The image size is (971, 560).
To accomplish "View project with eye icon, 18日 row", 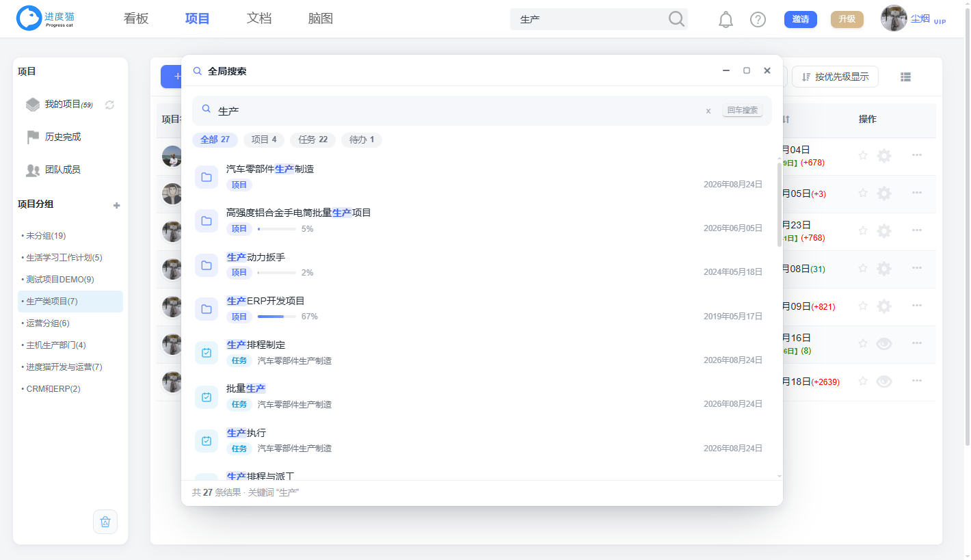I will coord(884,382).
